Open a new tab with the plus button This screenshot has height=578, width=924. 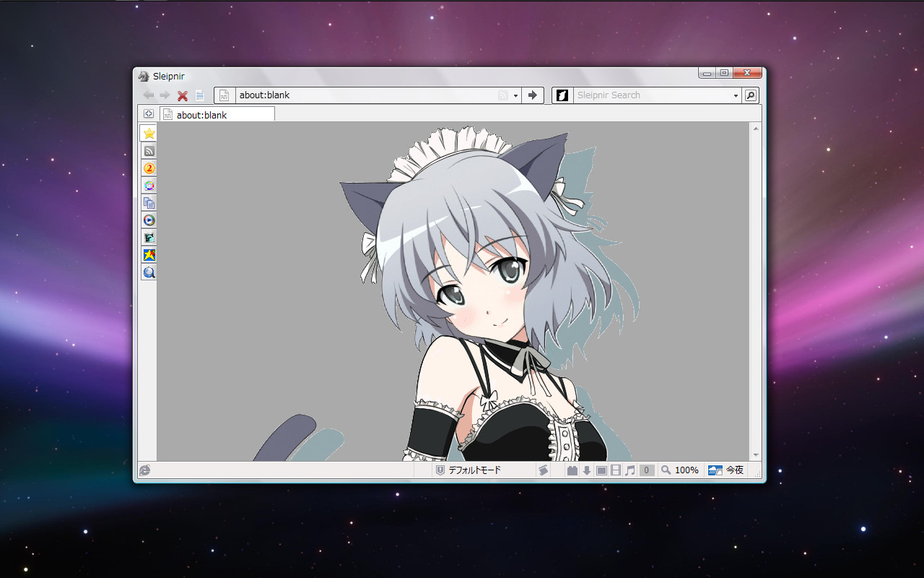point(149,114)
